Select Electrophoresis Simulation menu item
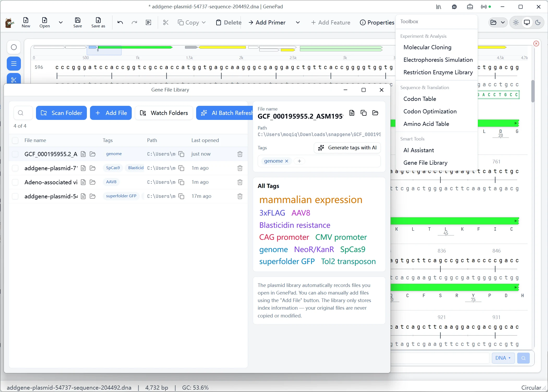 (438, 60)
